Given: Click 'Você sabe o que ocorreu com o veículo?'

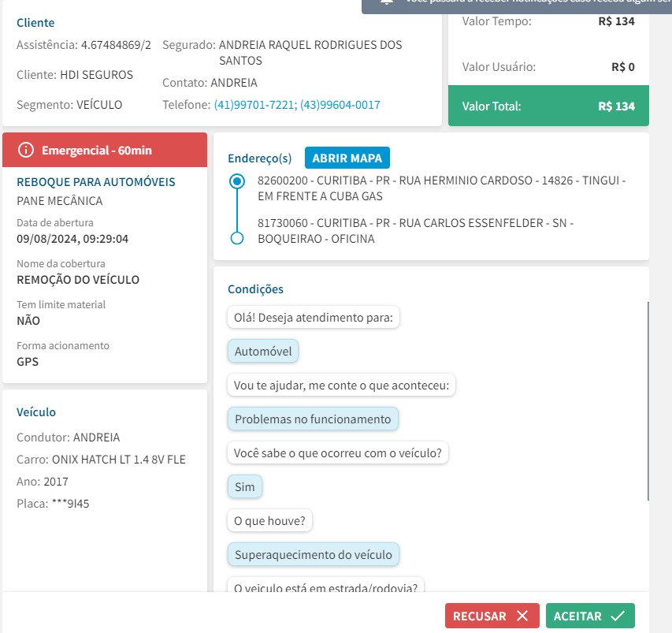Looking at the screenshot, I should 338,453.
